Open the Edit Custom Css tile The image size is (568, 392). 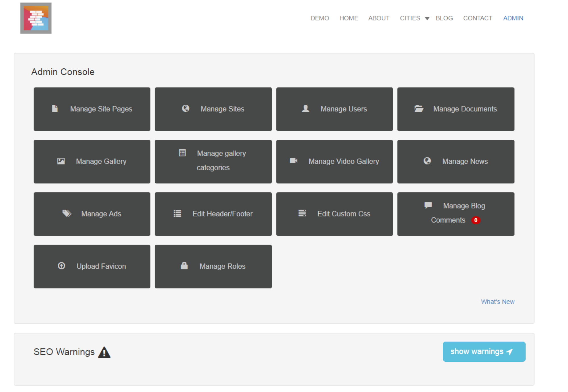coord(334,214)
